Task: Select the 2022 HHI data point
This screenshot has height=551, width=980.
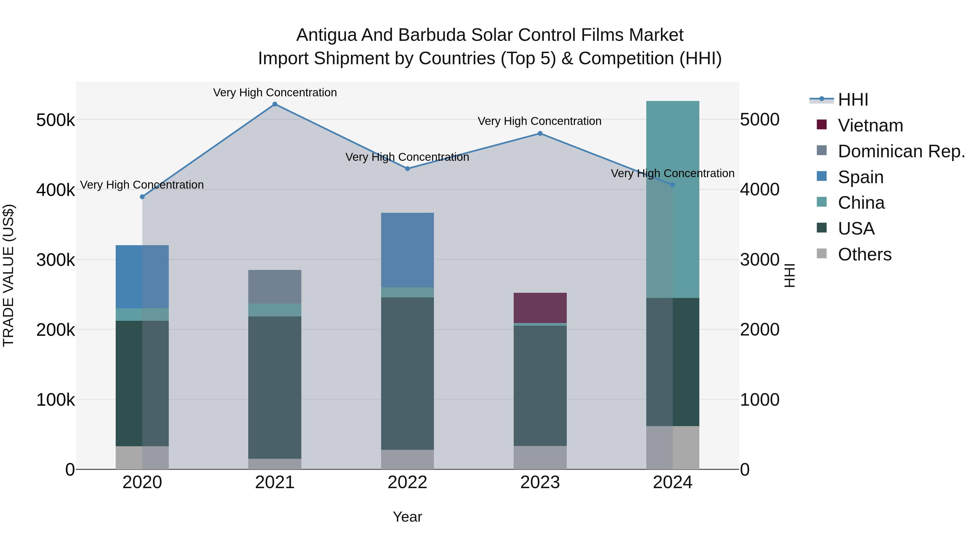Action: pos(408,168)
